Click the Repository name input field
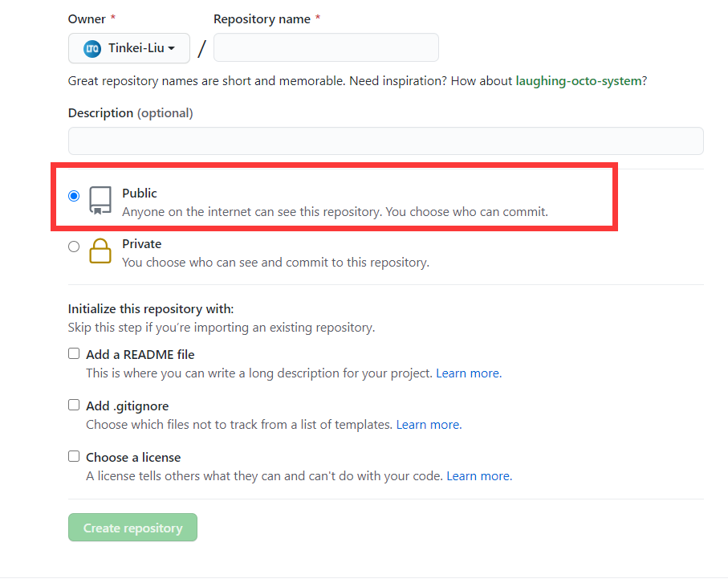The image size is (728, 583). (326, 47)
